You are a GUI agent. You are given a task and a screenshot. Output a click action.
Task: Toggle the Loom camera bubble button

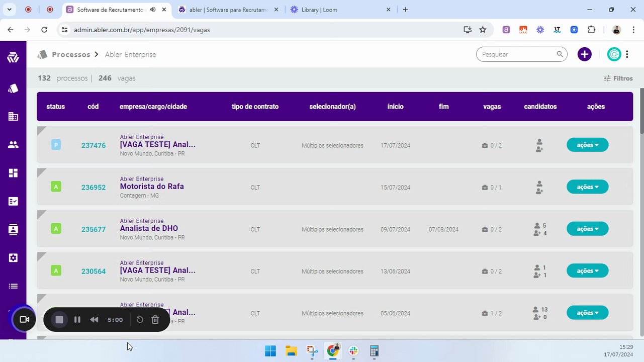(x=23, y=320)
